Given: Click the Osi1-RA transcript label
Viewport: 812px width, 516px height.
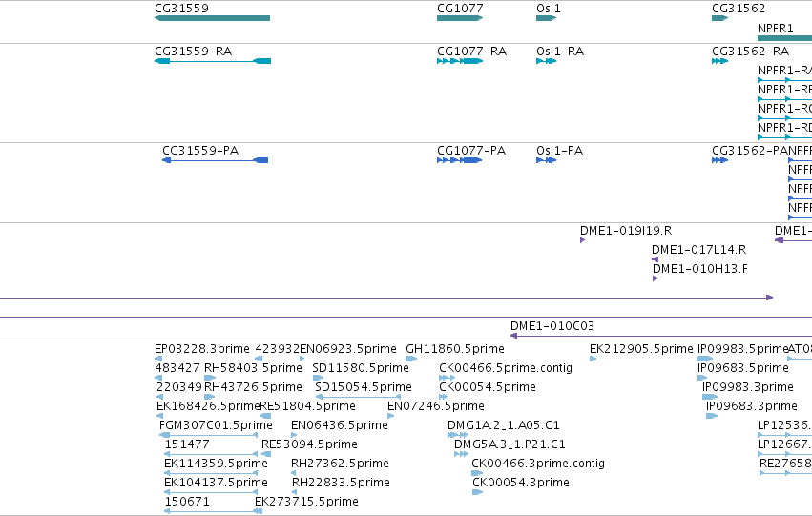Looking at the screenshot, I should pyautogui.click(x=560, y=52).
